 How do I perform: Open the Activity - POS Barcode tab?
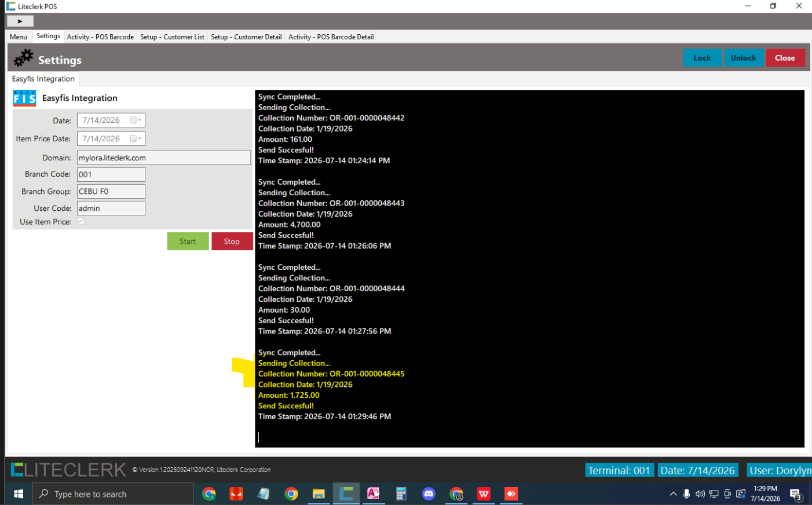pos(100,36)
